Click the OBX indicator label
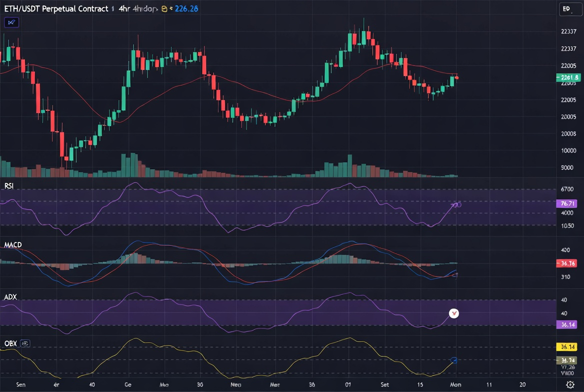This screenshot has height=392, width=584. (10, 343)
